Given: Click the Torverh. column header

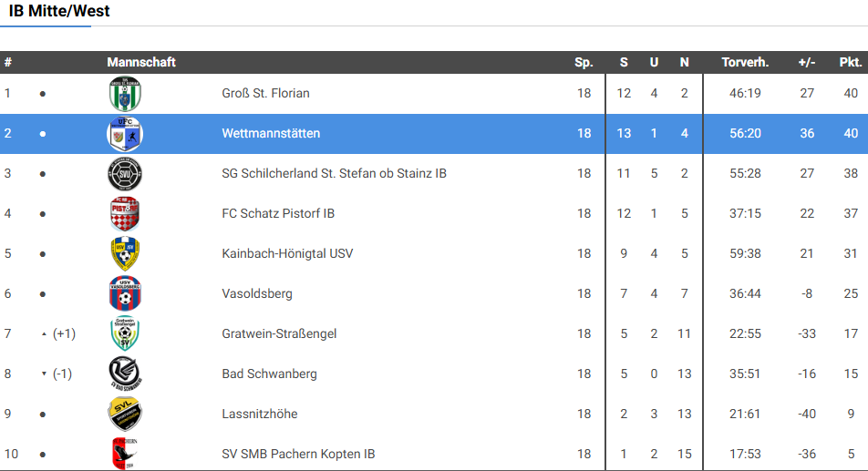Looking at the screenshot, I should click(745, 63).
